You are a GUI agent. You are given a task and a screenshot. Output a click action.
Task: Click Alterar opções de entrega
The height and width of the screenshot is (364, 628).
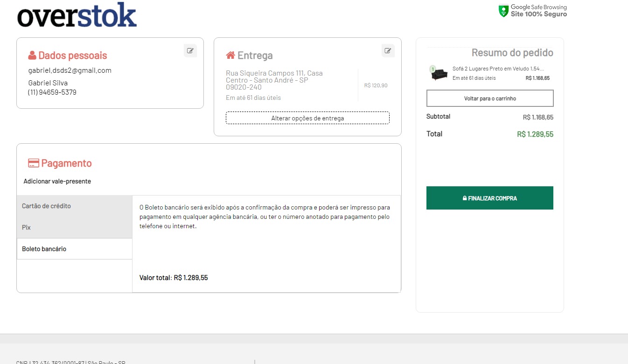(x=307, y=118)
